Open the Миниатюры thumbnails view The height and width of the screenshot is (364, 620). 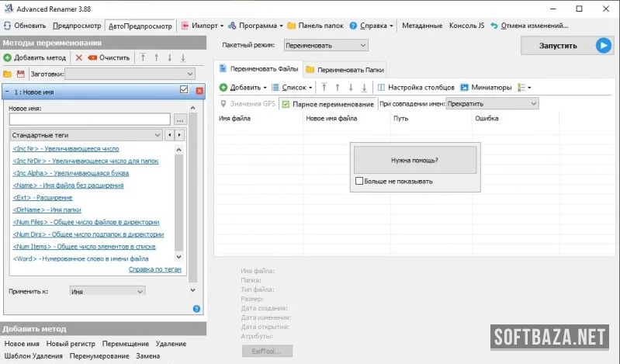(x=486, y=87)
